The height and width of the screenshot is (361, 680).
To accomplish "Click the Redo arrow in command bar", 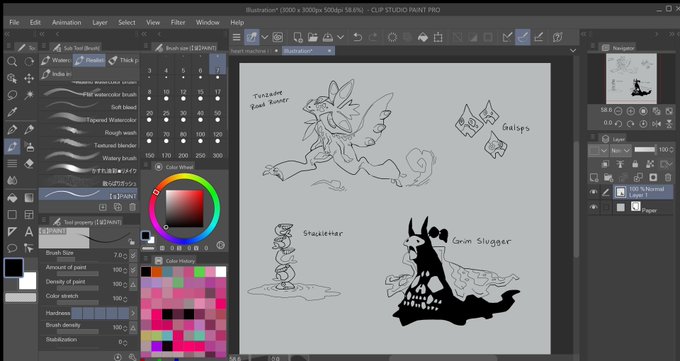I will click(x=373, y=38).
